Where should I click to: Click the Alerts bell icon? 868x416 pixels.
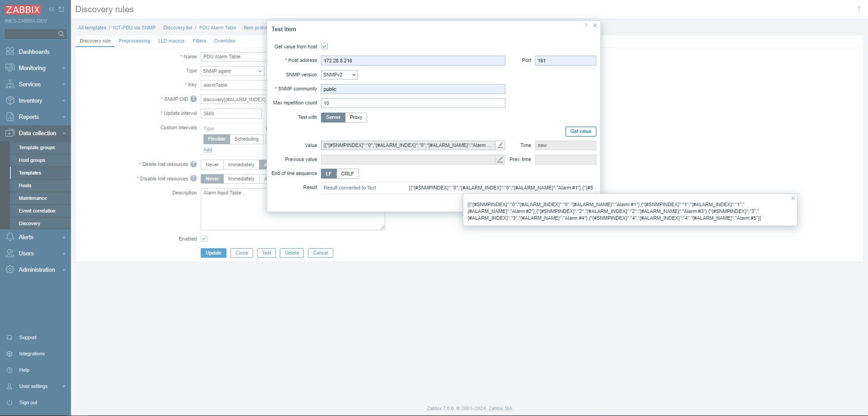10,237
